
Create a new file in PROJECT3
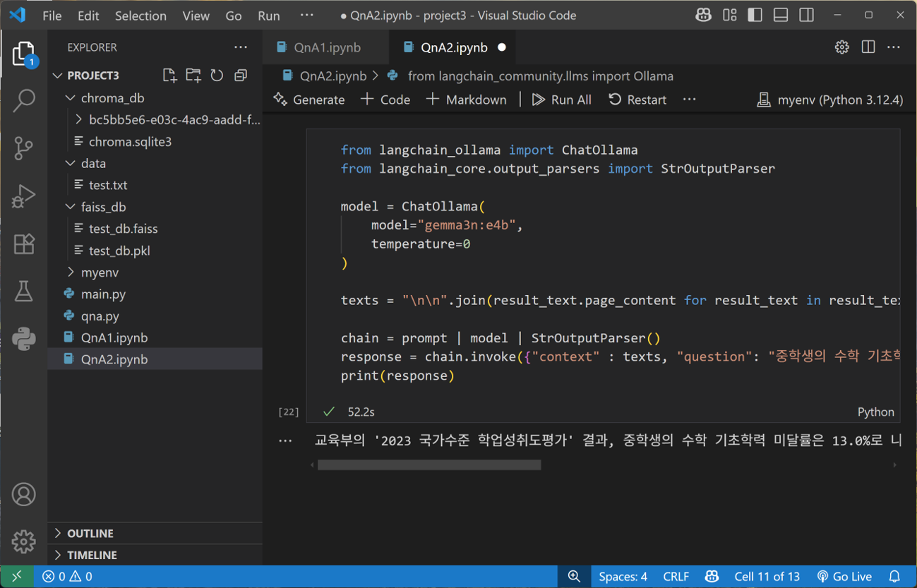point(169,76)
